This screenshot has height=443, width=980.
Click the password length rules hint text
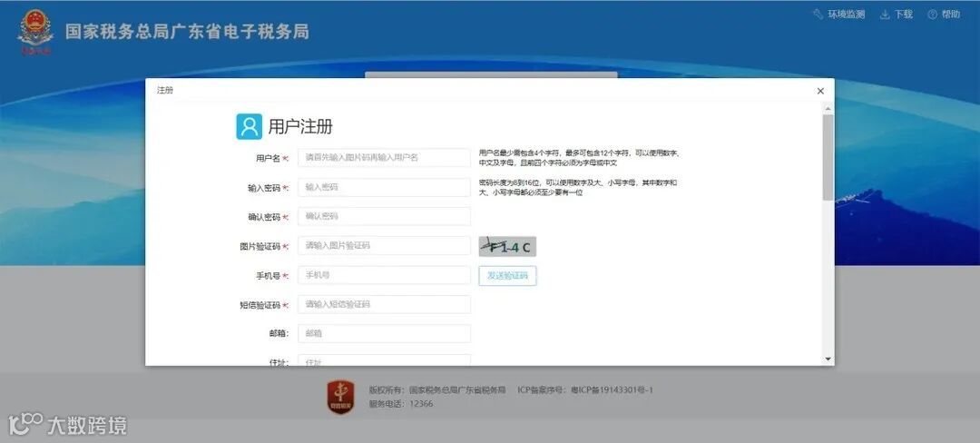click(x=578, y=187)
